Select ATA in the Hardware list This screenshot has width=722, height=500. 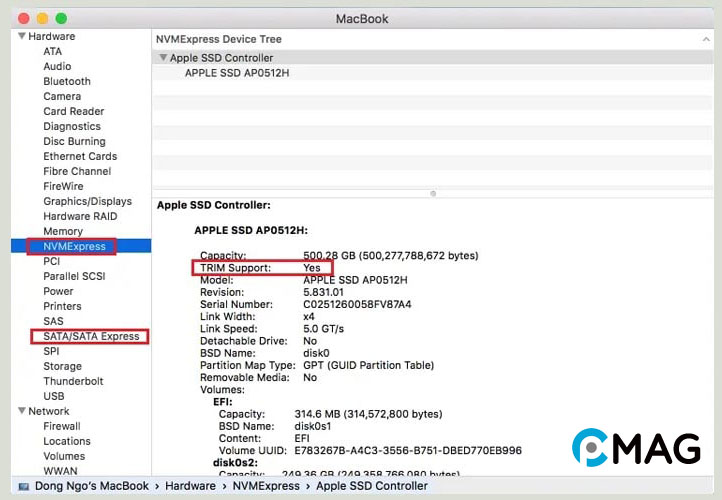[x=52, y=51]
